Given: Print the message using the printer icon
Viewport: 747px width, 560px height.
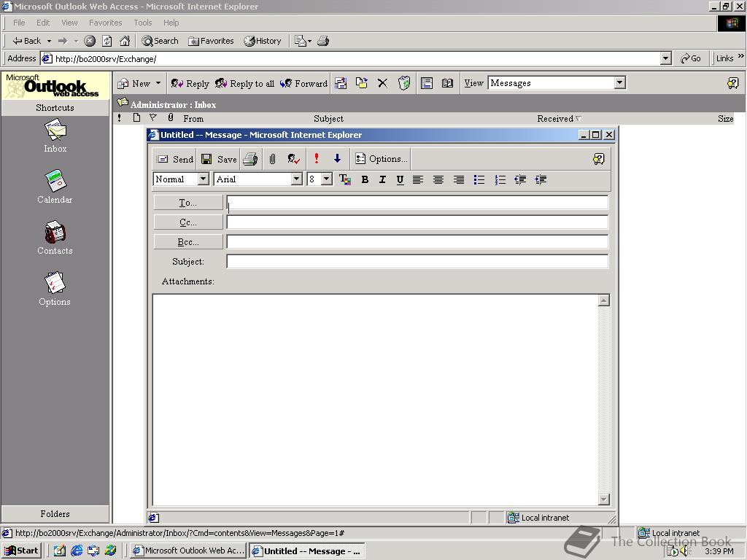Looking at the screenshot, I should (250, 159).
